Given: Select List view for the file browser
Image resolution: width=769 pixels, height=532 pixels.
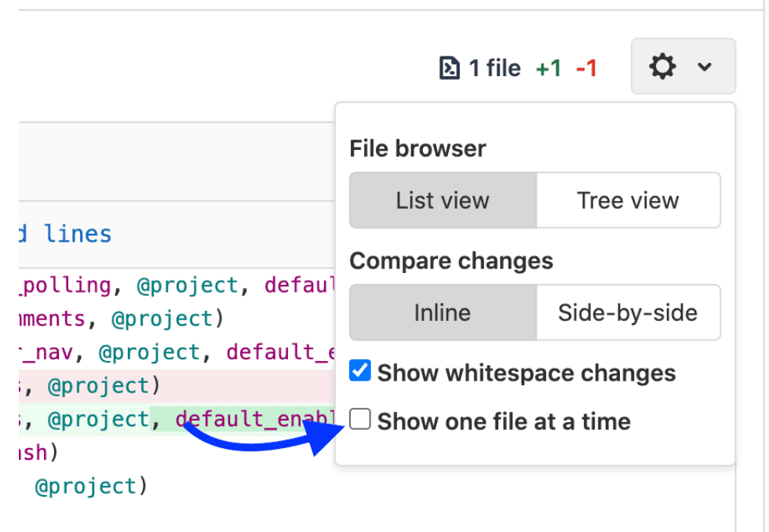Looking at the screenshot, I should click(x=442, y=200).
